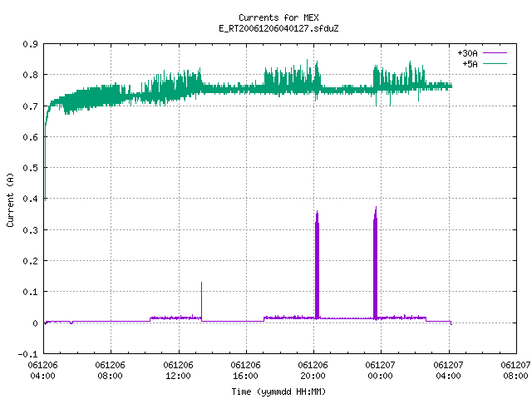
Task: Click the 0.4 y-axis tick label
Action: pyautogui.click(x=30, y=199)
